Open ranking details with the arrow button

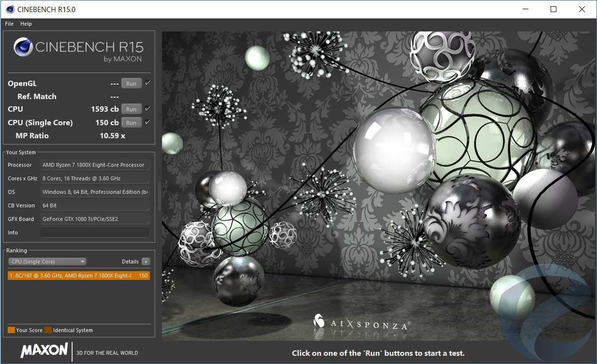tap(146, 262)
